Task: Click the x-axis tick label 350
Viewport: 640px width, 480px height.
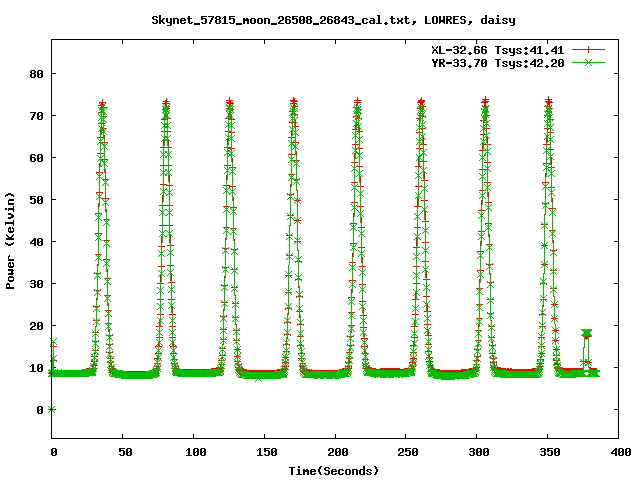Action: pyautogui.click(x=550, y=452)
